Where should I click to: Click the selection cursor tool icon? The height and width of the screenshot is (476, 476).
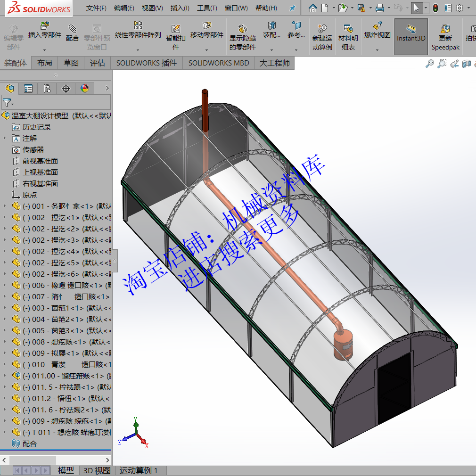click(417, 8)
